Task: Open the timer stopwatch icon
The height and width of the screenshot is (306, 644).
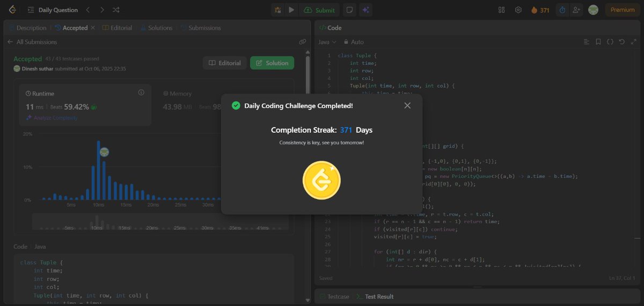Action: click(562, 10)
